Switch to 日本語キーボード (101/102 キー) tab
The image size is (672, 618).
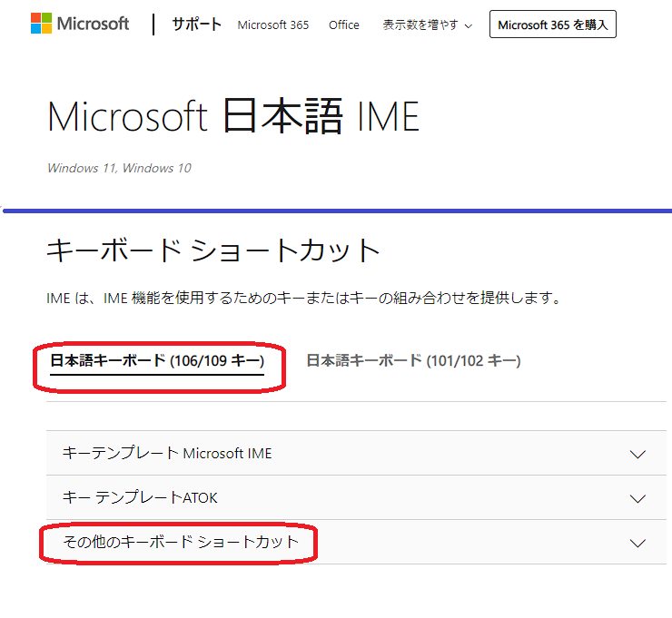pyautogui.click(x=413, y=360)
